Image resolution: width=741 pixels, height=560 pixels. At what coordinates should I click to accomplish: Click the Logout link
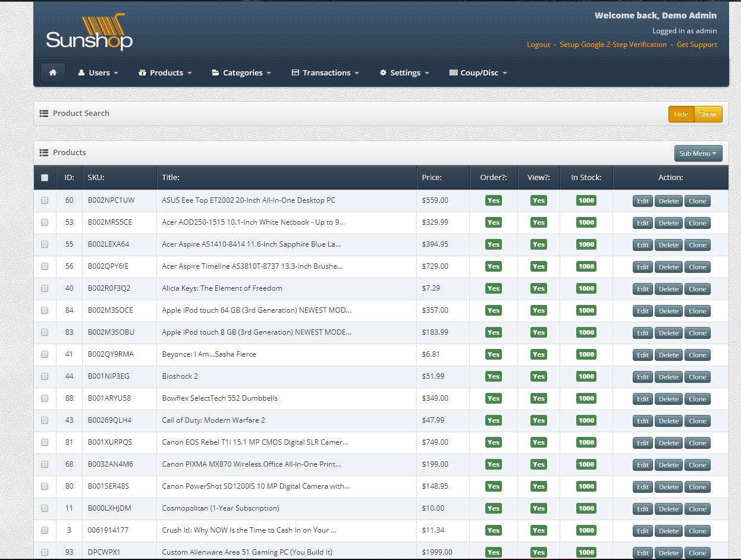click(x=538, y=44)
